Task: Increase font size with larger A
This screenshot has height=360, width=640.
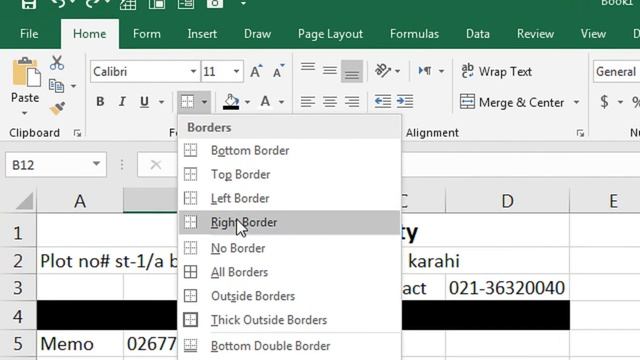Action: [256, 72]
